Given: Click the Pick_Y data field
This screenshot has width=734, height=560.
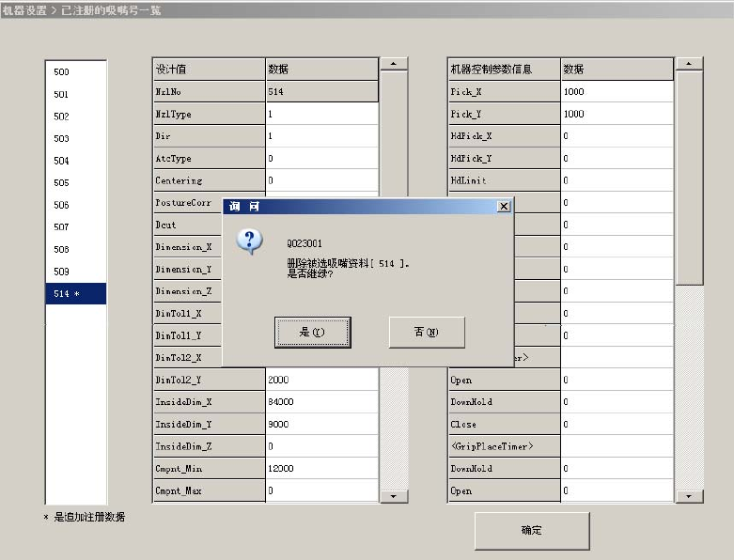Looking at the screenshot, I should (617, 114).
